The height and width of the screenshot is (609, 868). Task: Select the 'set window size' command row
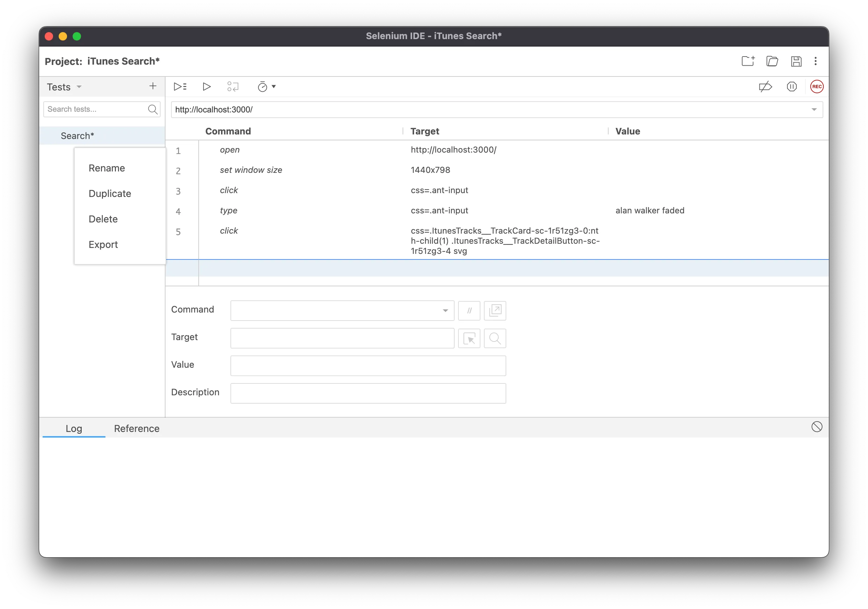pos(496,170)
